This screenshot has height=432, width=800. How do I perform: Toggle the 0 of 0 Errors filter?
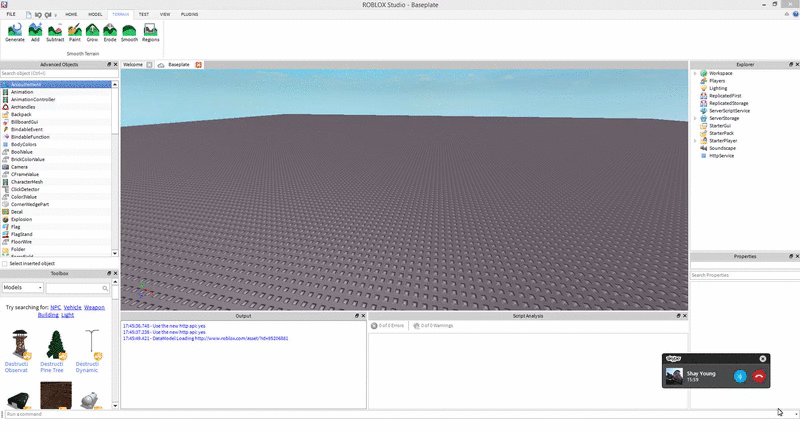click(387, 325)
